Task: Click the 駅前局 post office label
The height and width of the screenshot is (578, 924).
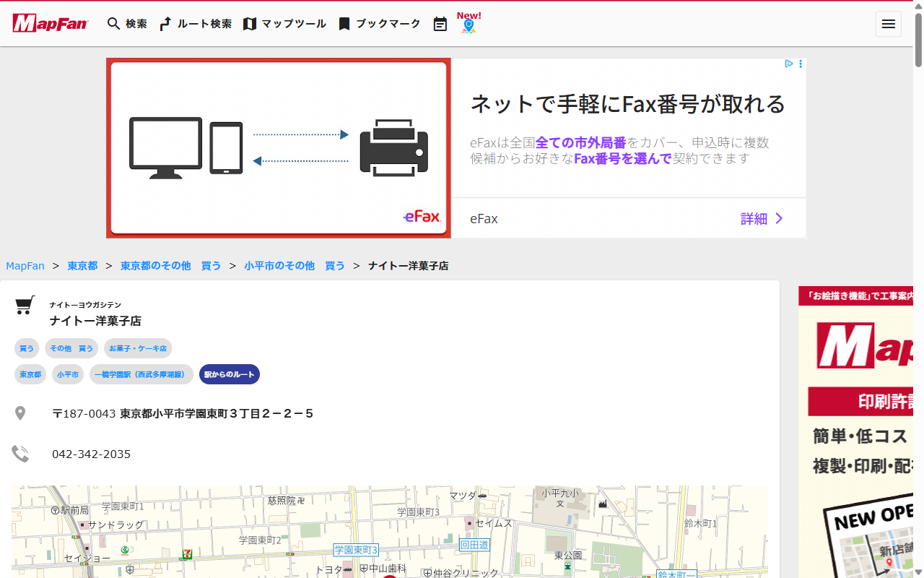Action: 74,510
